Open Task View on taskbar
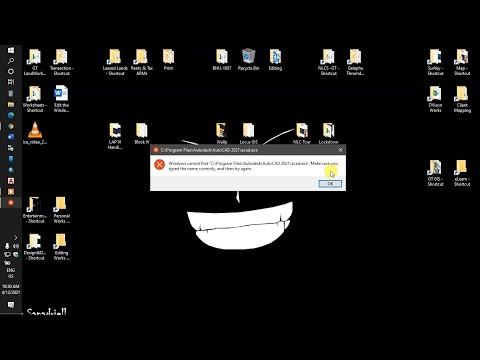 click(x=11, y=82)
